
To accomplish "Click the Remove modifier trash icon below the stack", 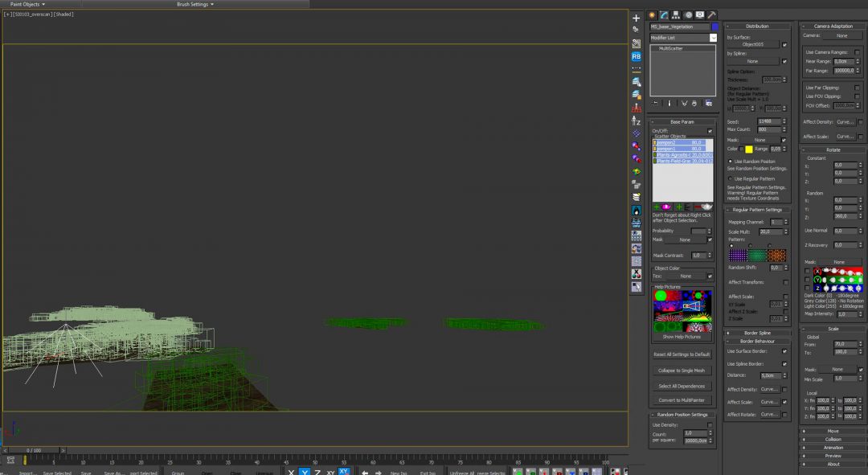I will [696, 102].
